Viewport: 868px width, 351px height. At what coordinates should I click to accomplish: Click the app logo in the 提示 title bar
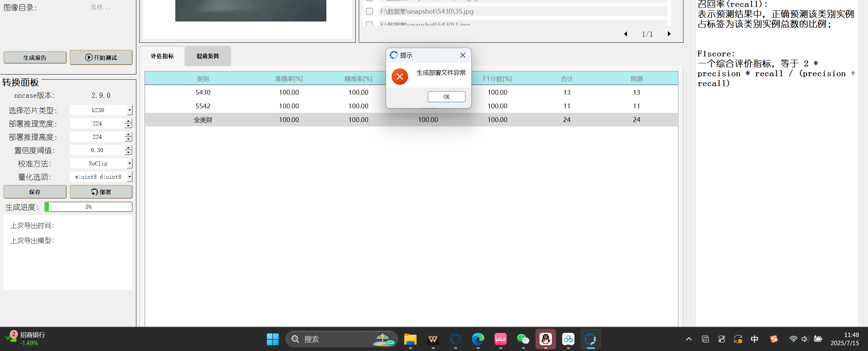tap(394, 55)
